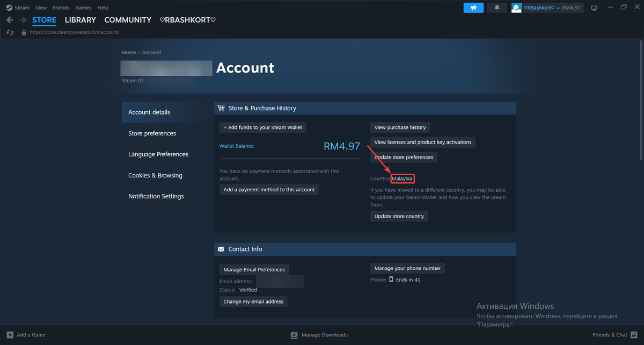Click the Account page heading
Viewport: 644px width, 345px height.
(x=245, y=68)
